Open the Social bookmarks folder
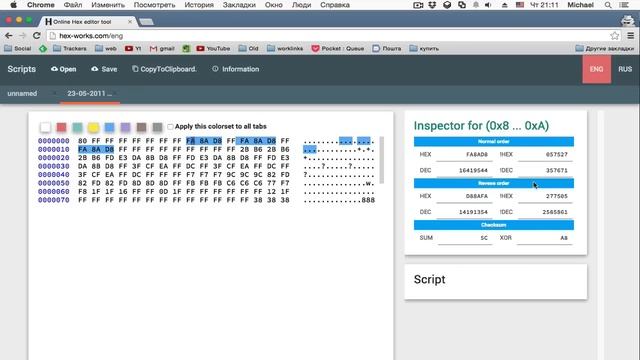This screenshot has height=360, width=640. pyautogui.click(x=18, y=48)
